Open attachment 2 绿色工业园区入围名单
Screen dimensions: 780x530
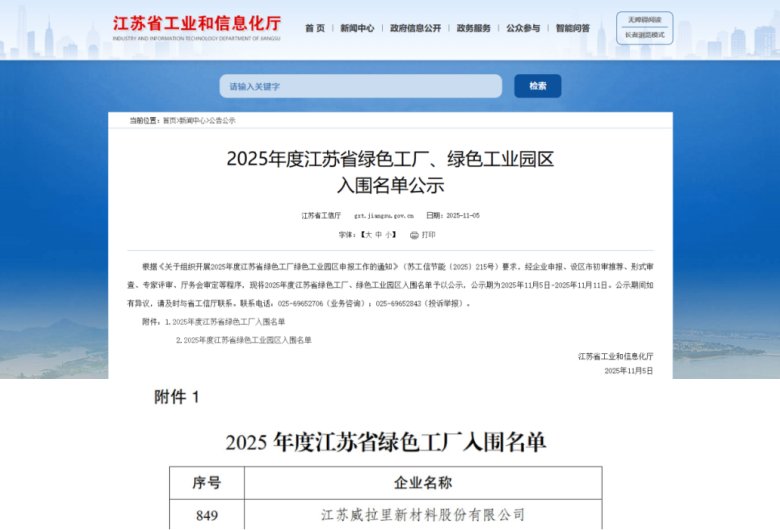[243, 340]
